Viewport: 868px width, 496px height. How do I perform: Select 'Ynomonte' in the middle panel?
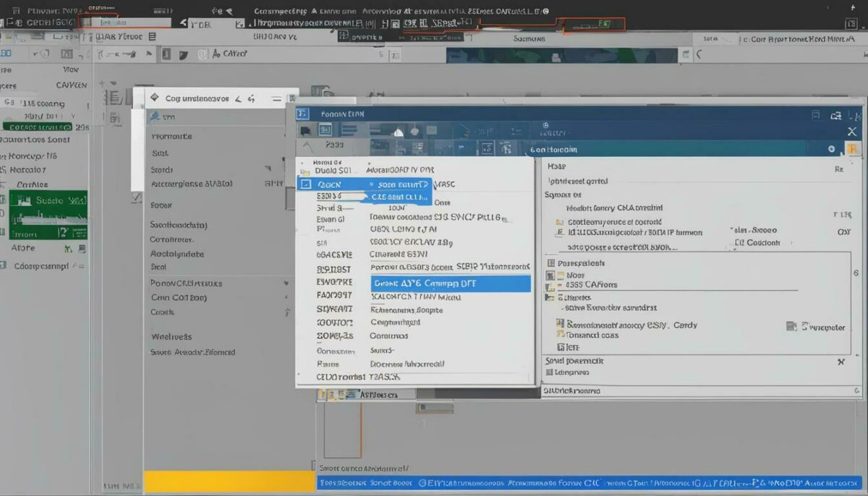point(171,136)
